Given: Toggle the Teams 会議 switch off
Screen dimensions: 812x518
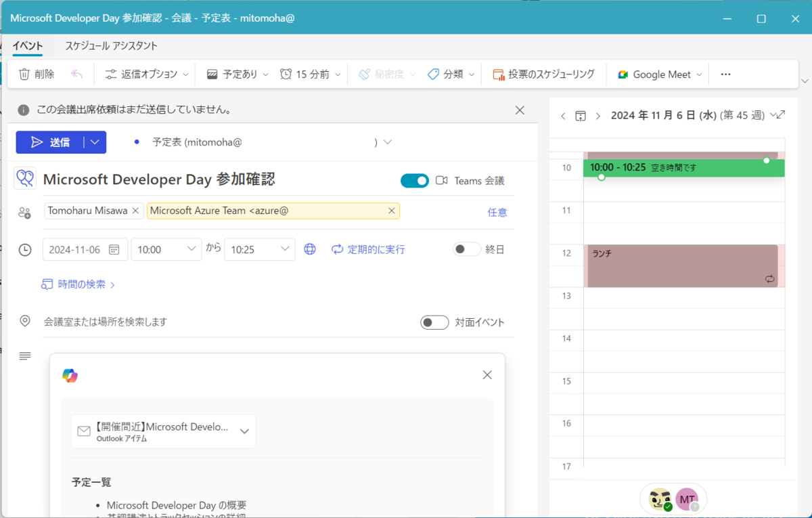Looking at the screenshot, I should tap(415, 180).
